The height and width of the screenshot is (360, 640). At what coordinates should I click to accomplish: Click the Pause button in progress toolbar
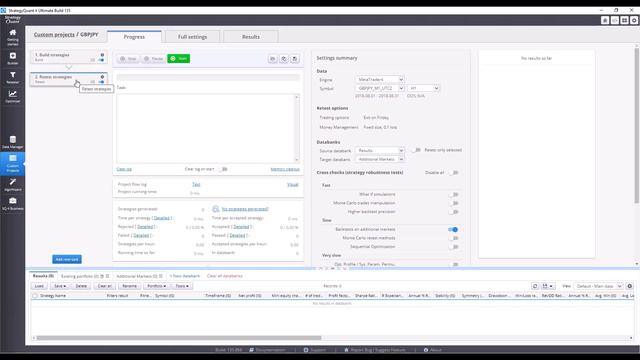point(153,58)
